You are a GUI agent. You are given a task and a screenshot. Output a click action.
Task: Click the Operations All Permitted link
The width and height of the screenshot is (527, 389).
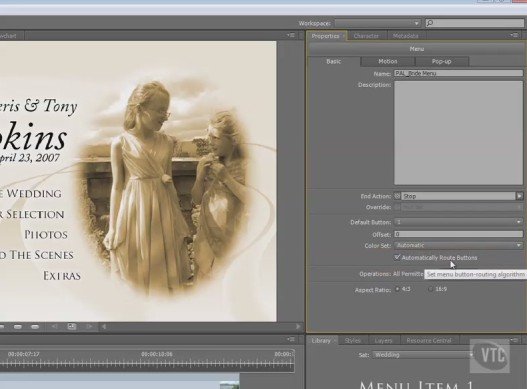pyautogui.click(x=408, y=274)
